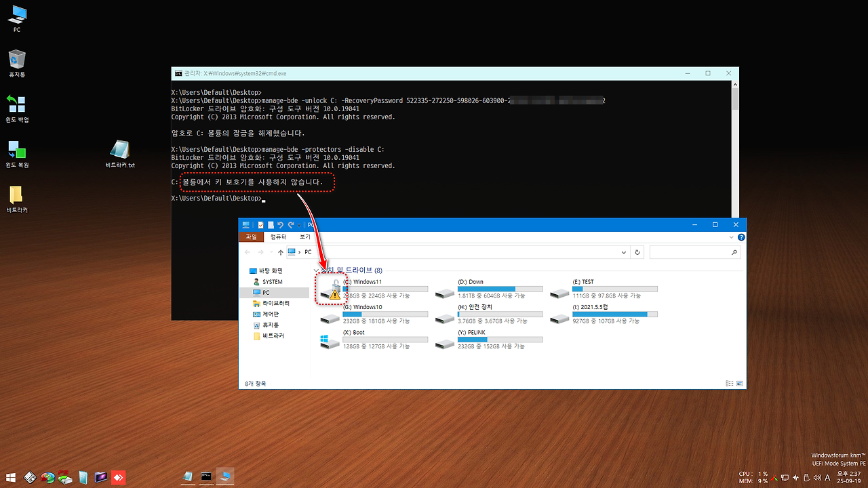868x488 pixels.
Task: Click the search magnifier icon in Explorer
Action: point(734,252)
